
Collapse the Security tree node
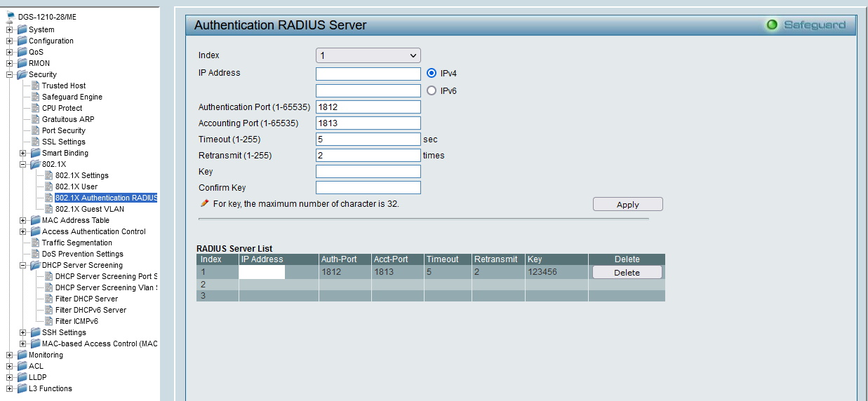click(10, 74)
